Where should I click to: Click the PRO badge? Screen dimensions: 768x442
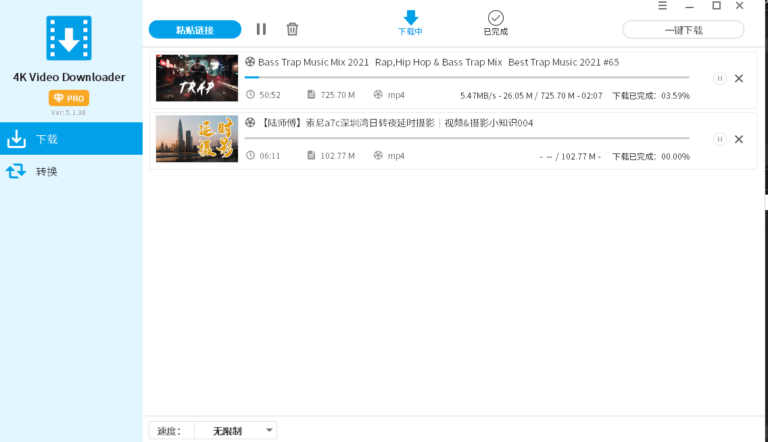click(x=69, y=98)
